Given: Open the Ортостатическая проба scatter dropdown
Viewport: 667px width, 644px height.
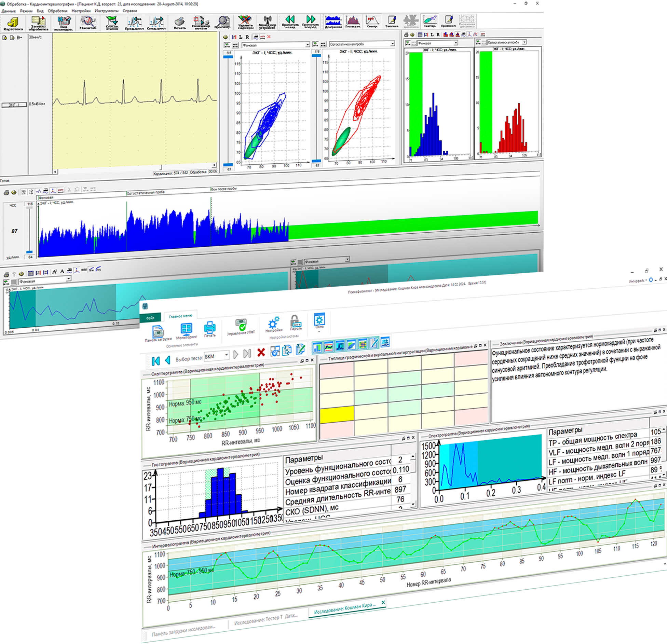Looking at the screenshot, I should pyautogui.click(x=392, y=44).
